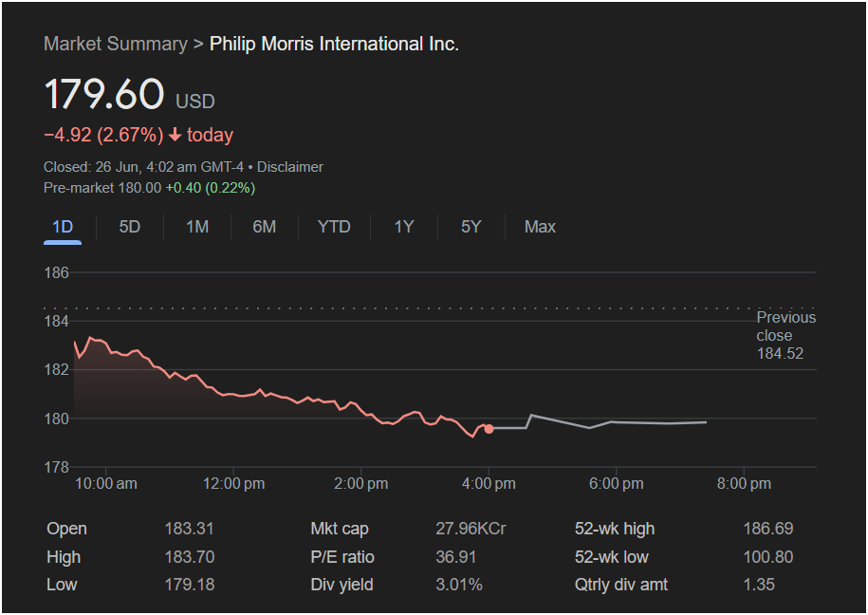Click the Pre-market 180.00 text
The image size is (868, 615).
pos(102,188)
